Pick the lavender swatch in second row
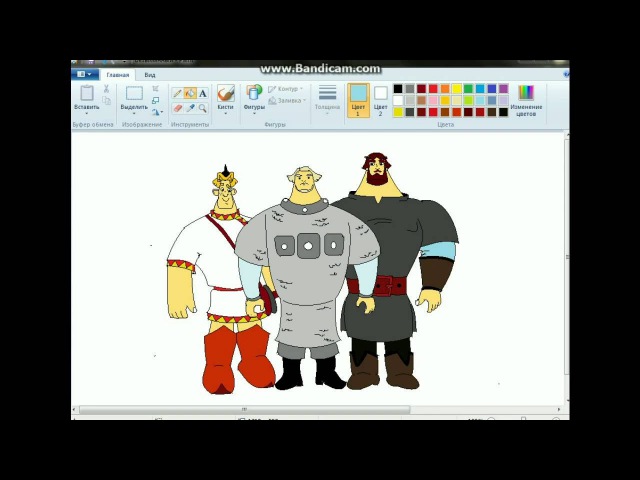640x480 pixels. pyautogui.click(x=504, y=100)
